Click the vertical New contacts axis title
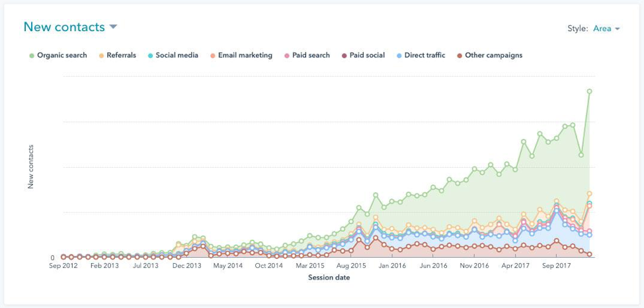The image size is (644, 308). click(31, 167)
